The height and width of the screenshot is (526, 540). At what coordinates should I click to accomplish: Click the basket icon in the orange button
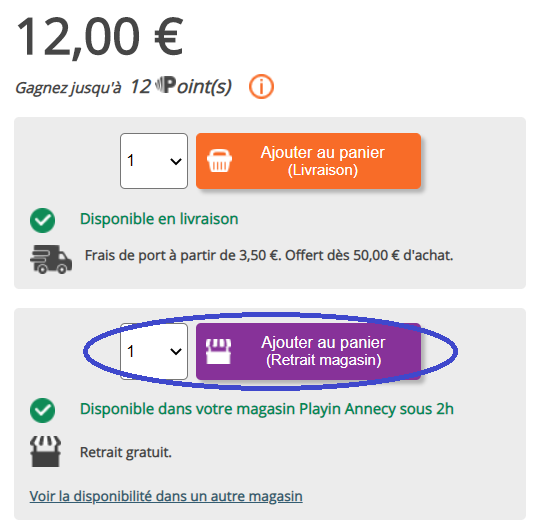coord(219,161)
